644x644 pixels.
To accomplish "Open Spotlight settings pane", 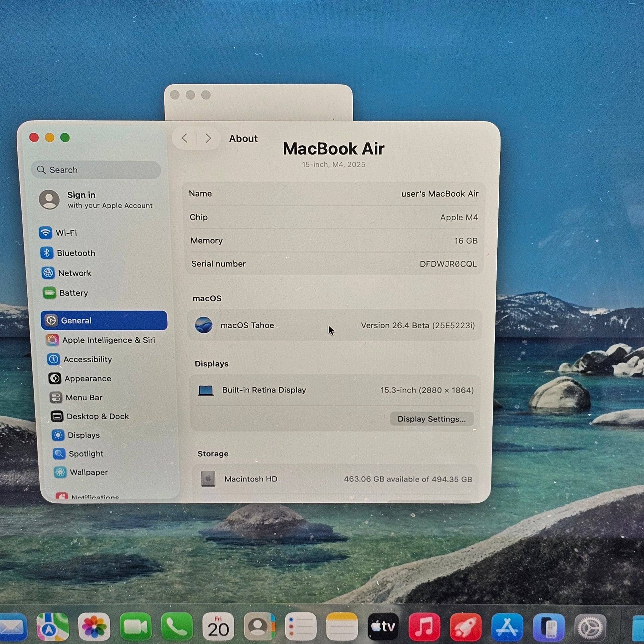I will click(x=86, y=454).
